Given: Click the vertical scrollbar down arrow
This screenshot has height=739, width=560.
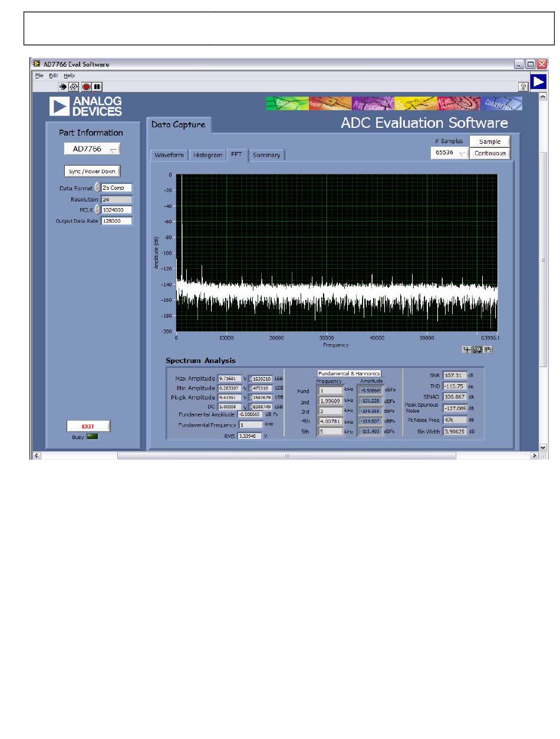Looking at the screenshot, I should [x=543, y=447].
